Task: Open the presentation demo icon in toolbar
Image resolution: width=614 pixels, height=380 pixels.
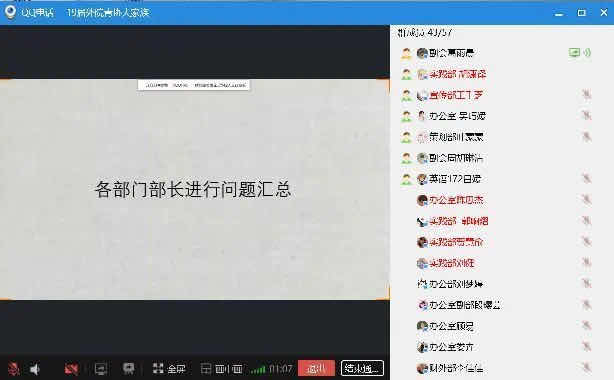Action: click(128, 368)
